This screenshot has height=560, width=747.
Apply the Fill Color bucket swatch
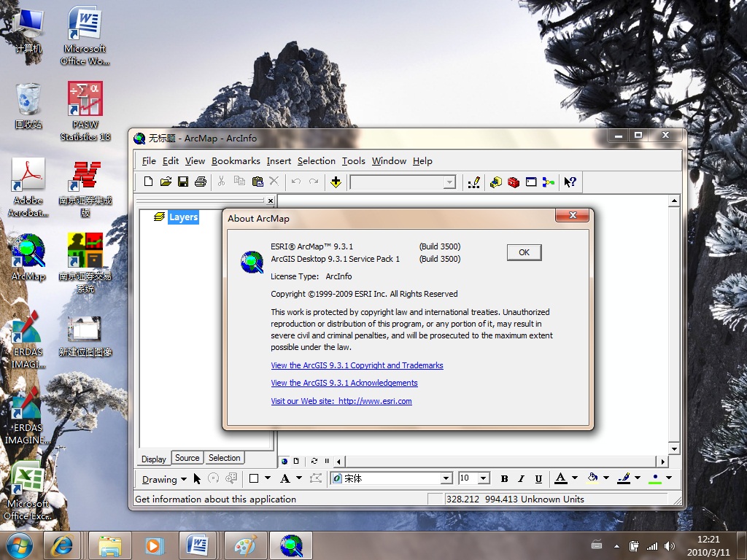coord(592,478)
